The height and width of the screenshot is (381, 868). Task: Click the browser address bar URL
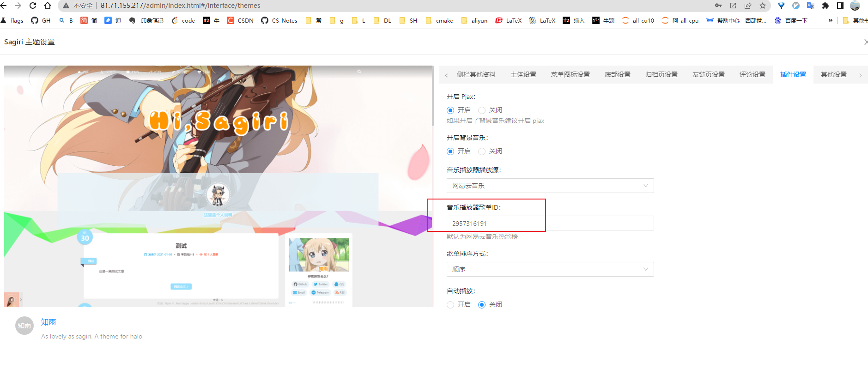tap(181, 6)
